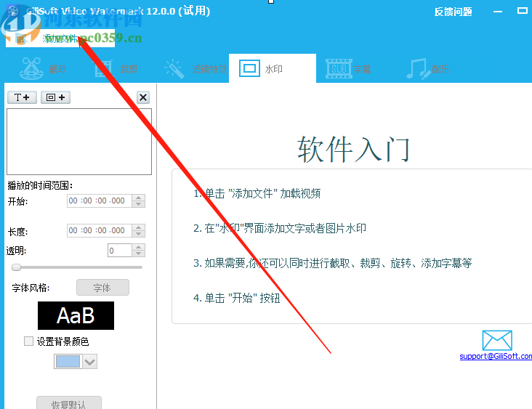Image resolution: width=532 pixels, height=409 pixels.
Task: Click the envelope mail icon
Action: 497,340
